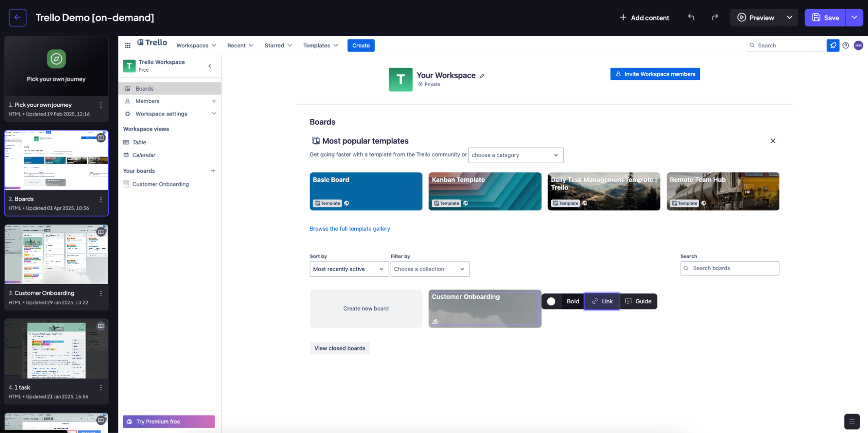Click Create new board tile
The image size is (868, 433).
coord(366,308)
